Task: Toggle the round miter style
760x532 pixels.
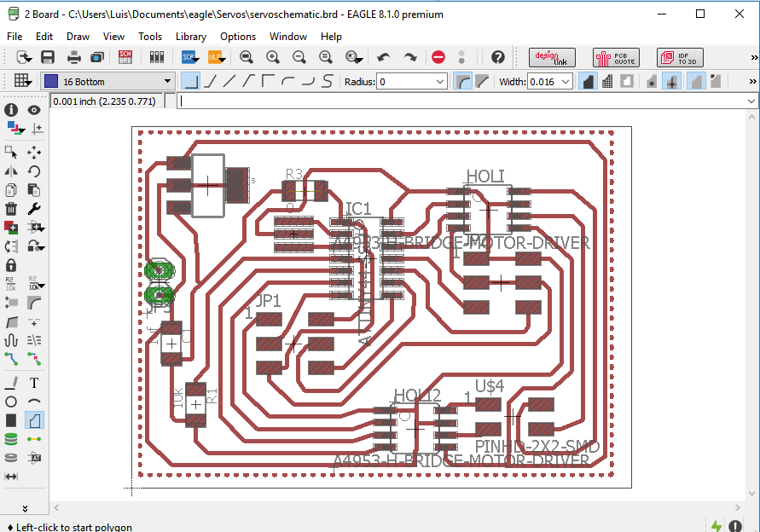Action: pyautogui.click(x=463, y=81)
